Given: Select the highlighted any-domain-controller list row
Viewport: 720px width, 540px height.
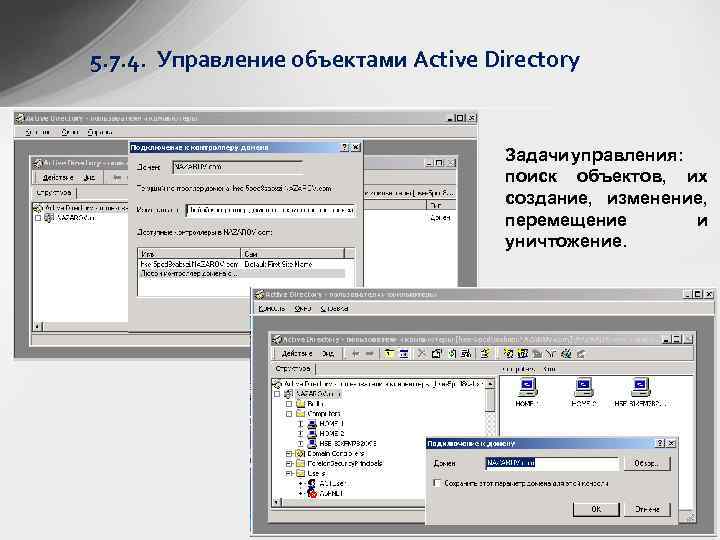Looking at the screenshot, I should [x=242, y=274].
